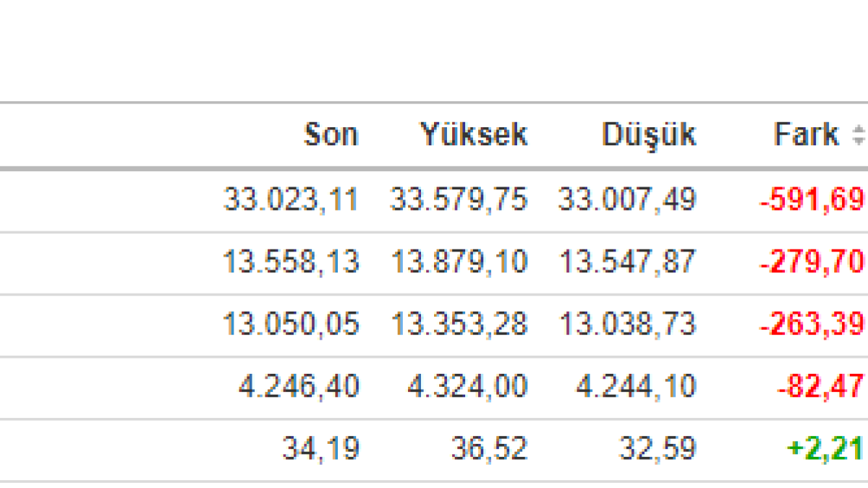This screenshot has height=488, width=868.
Task: Click the sort arrows beside Fark
Action: coord(858,134)
